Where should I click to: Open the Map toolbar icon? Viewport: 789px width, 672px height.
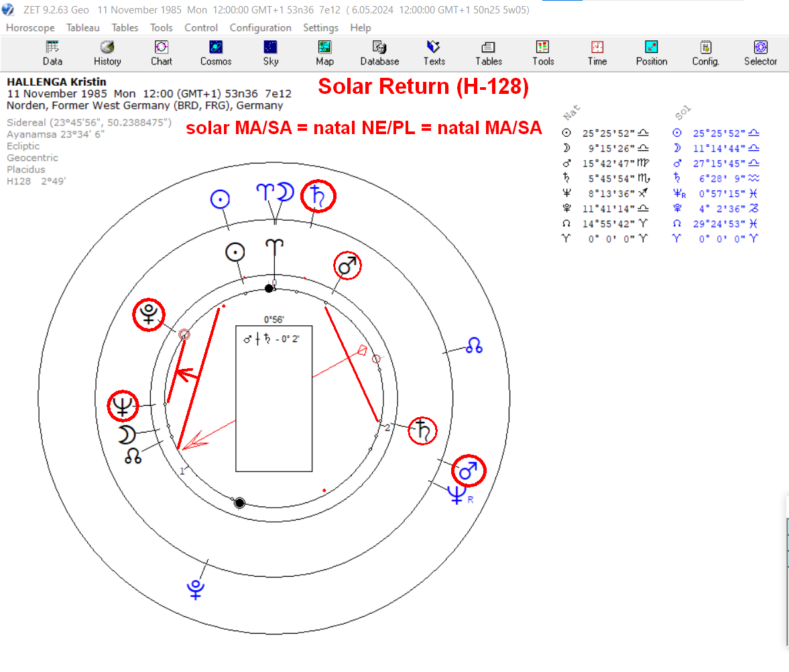(324, 54)
